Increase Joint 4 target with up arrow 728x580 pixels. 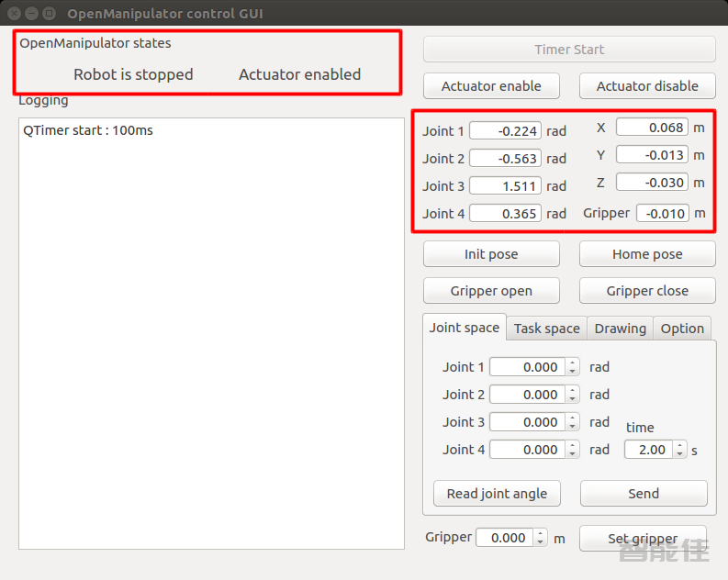tap(573, 445)
